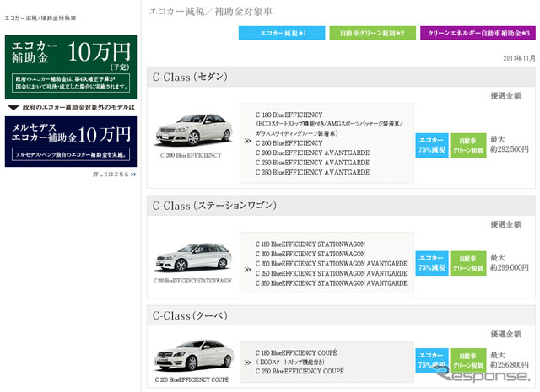
Task: Click C 200 BlueEFFICIENCY in the sedan model list
Action: tap(289, 143)
